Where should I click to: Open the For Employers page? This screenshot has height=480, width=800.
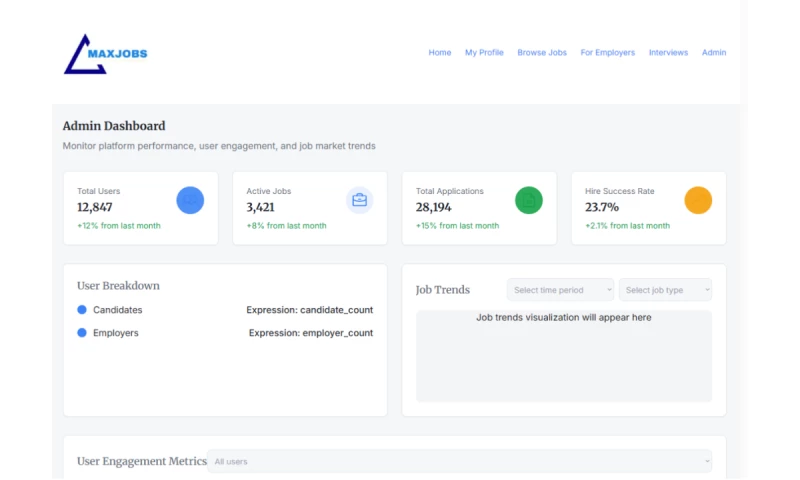pos(608,53)
